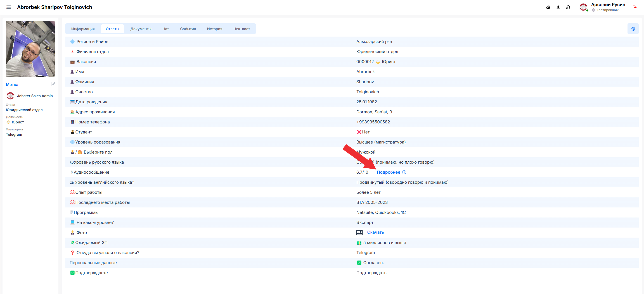Click the globe icon by Регион и Район
The height and width of the screenshot is (294, 644).
click(x=72, y=42)
